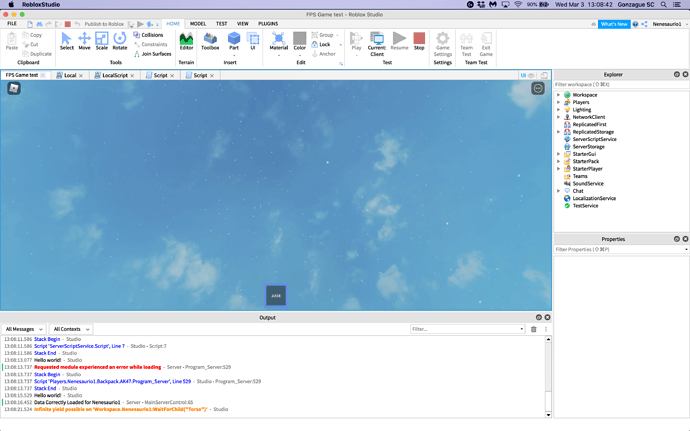Activate the Rotate tool
690x431 pixels.
tap(120, 41)
